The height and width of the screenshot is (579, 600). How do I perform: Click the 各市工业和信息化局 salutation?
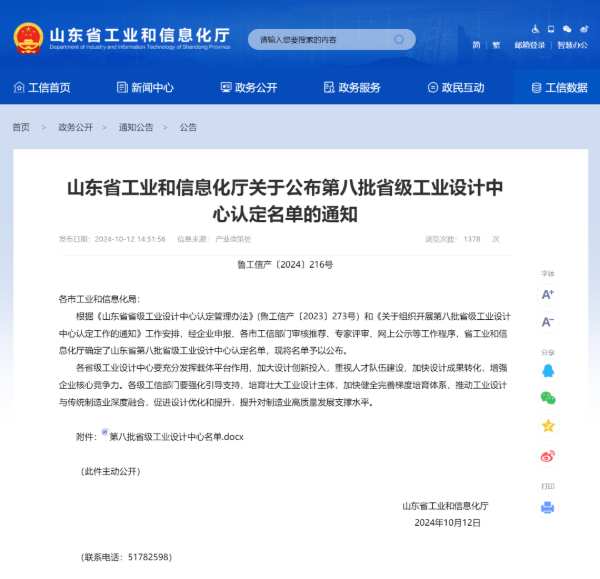pyautogui.click(x=99, y=299)
